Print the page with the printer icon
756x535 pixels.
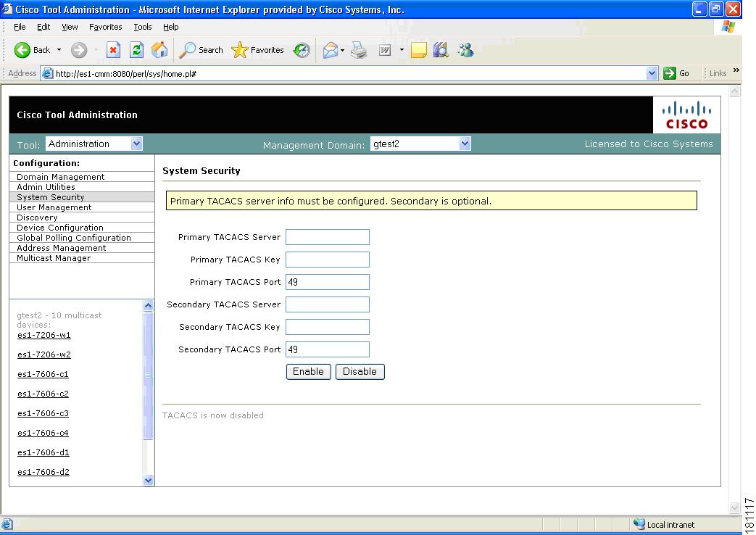[x=359, y=50]
